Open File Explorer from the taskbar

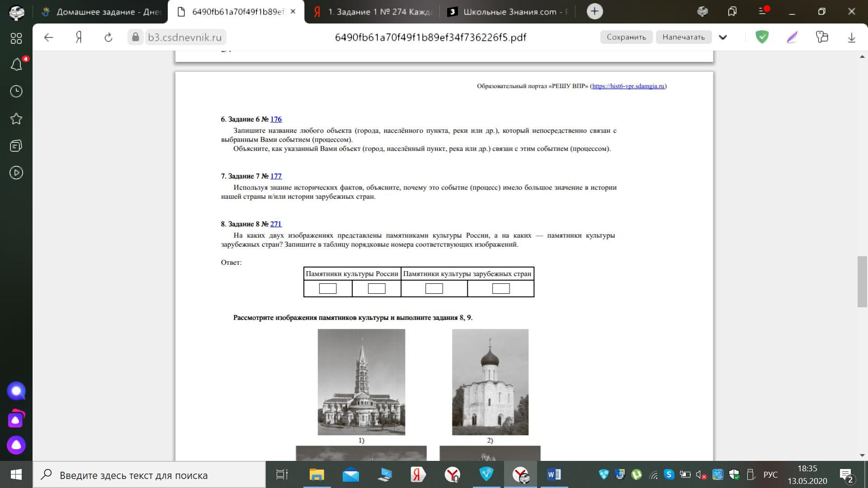(x=316, y=474)
